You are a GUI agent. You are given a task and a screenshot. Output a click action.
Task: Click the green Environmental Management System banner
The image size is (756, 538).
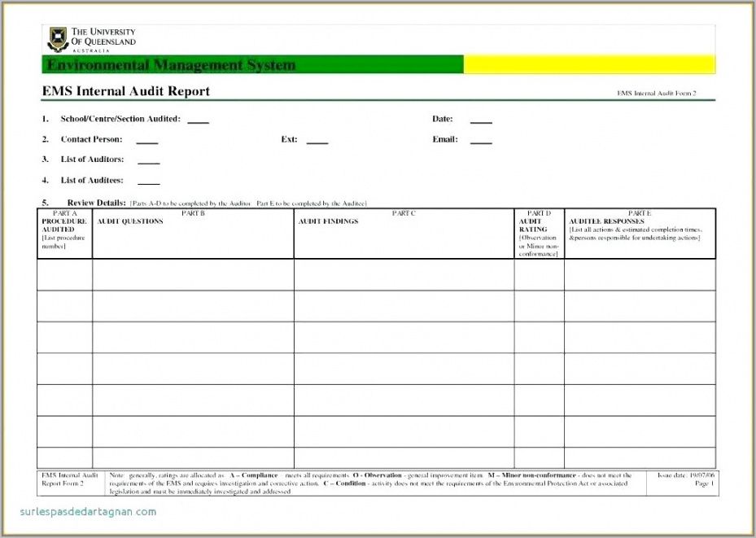(252, 65)
